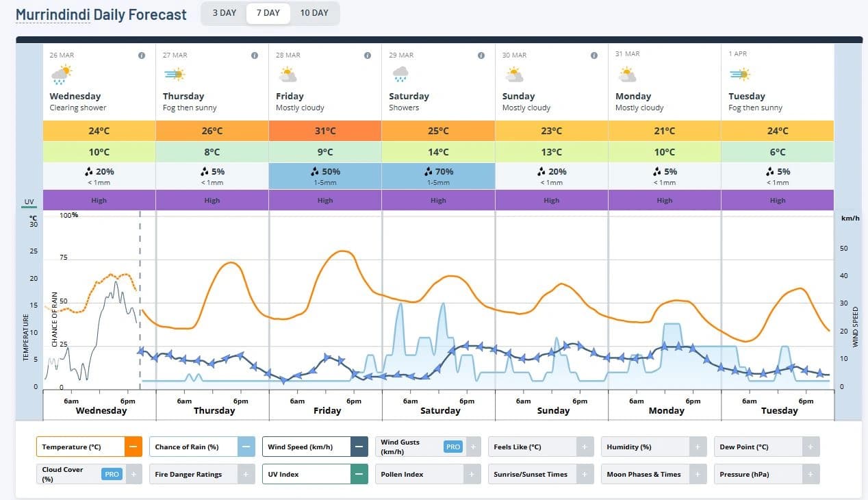Click the raindrop icon beside Saturday 70%
868x500 pixels.
[428, 172]
